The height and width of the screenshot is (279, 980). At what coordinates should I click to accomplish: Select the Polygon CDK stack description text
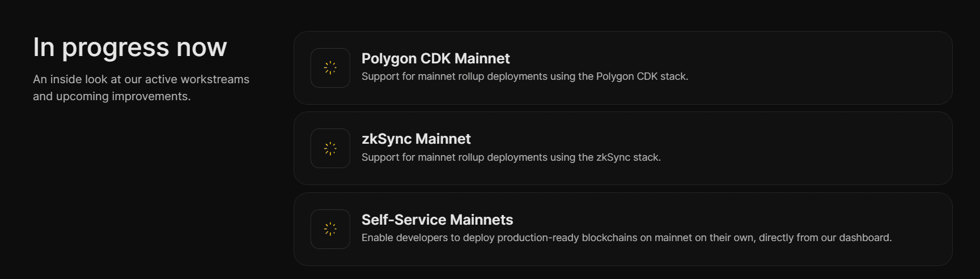pyautogui.click(x=525, y=76)
